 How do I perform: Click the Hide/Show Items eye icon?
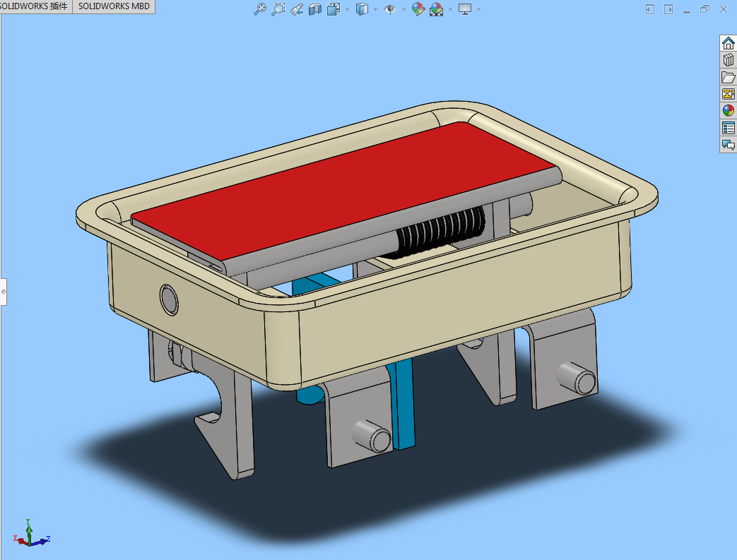point(389,9)
